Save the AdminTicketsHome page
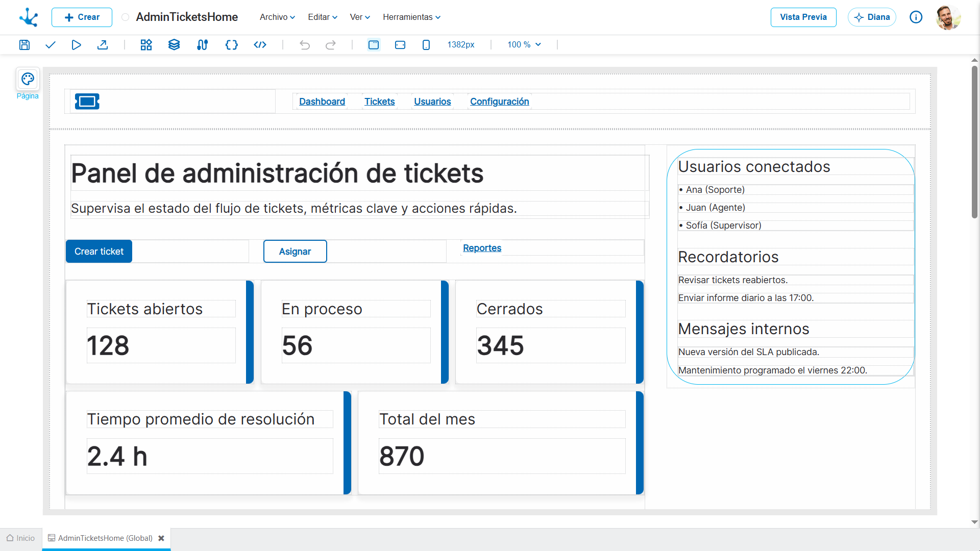The image size is (980, 551). point(24,45)
